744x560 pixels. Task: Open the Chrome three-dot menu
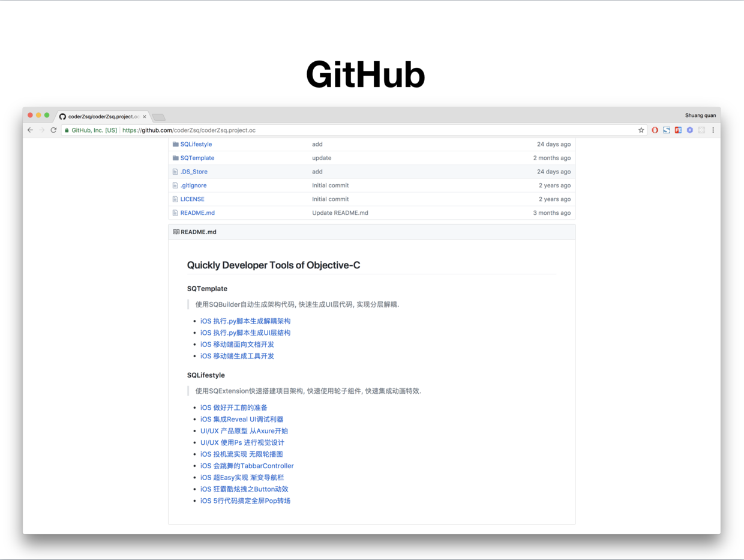pos(713,130)
